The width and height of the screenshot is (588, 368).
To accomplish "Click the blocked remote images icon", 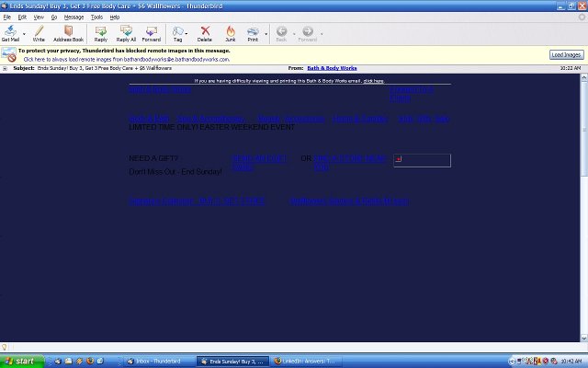I will click(8, 55).
